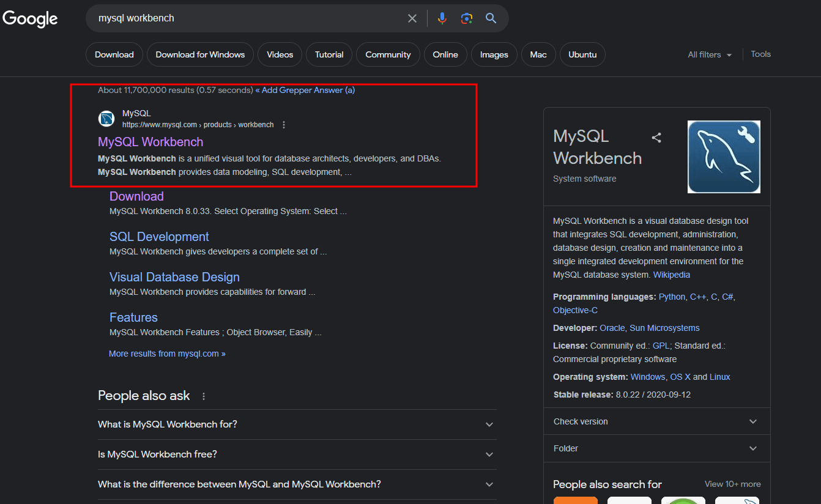Click the mysql.com products workbench URL breadcrumb
Image resolution: width=821 pixels, height=504 pixels.
pos(198,125)
